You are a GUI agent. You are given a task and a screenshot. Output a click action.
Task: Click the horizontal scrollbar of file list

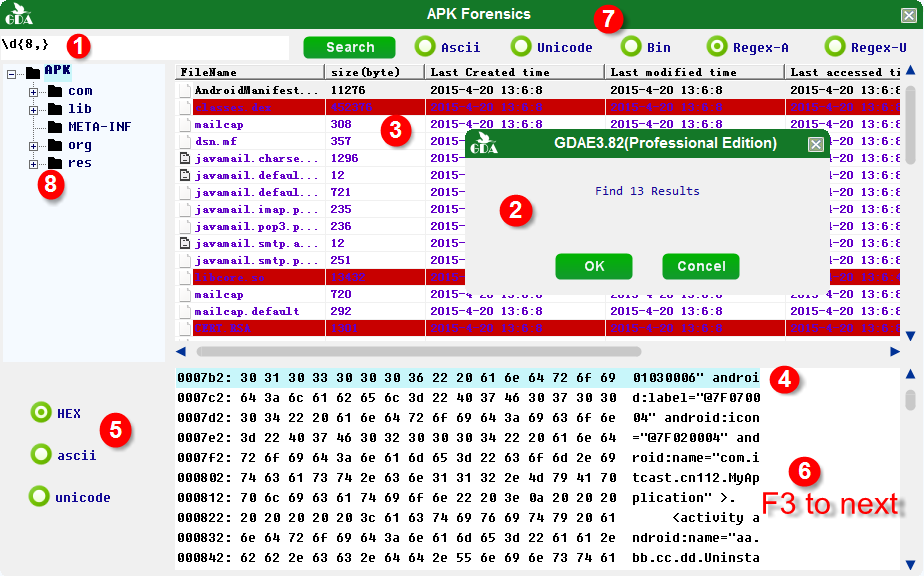[x=419, y=351]
